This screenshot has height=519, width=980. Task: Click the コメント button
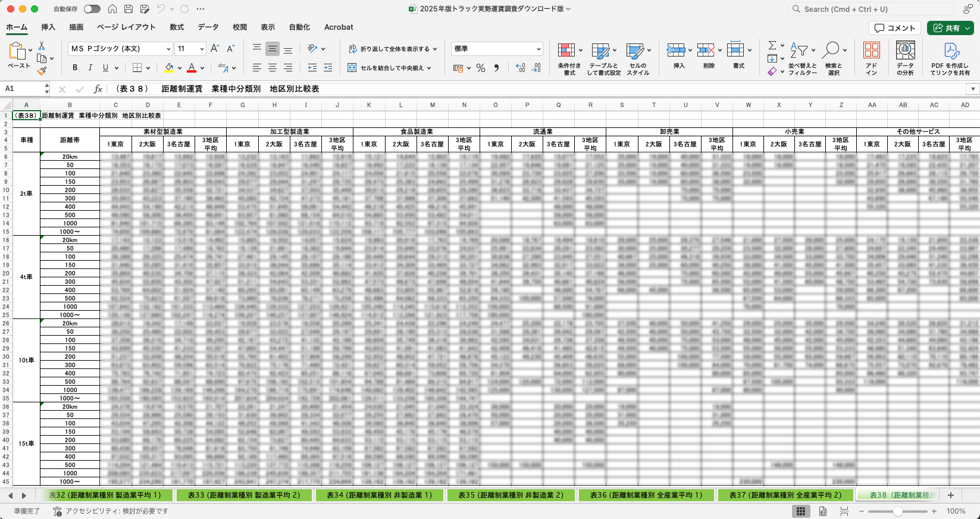point(895,28)
